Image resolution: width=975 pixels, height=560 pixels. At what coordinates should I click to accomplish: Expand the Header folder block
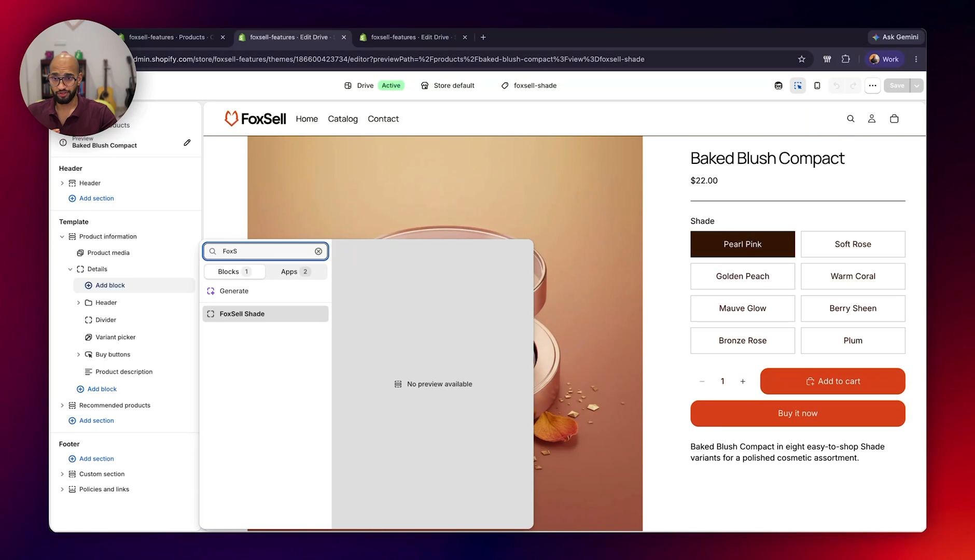coord(79,303)
